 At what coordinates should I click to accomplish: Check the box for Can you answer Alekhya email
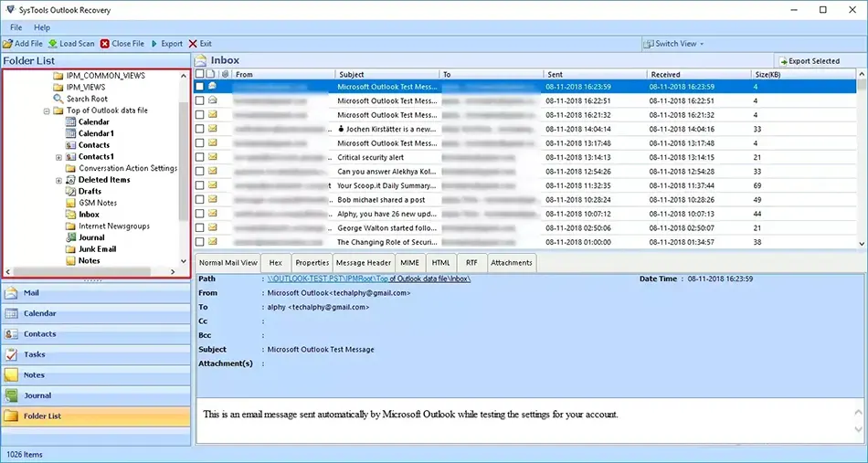[199, 172]
